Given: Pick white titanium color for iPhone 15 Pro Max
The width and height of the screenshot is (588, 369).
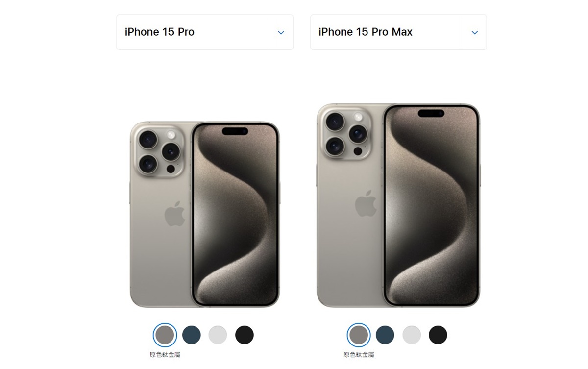Looking at the screenshot, I should click(412, 335).
